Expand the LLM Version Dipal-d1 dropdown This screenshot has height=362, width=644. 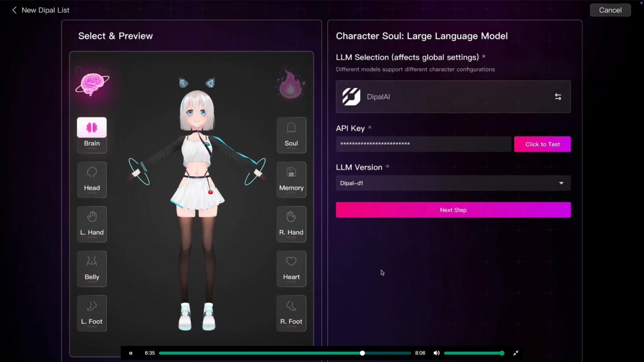(561, 183)
